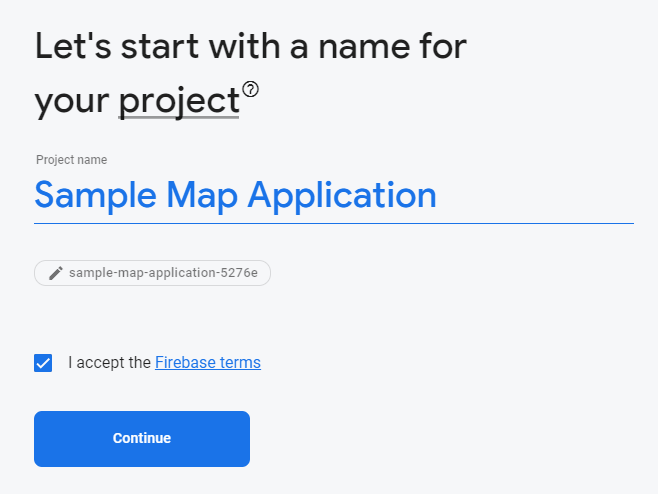
Task: Click the underlined word "project" in heading
Action: pos(178,102)
